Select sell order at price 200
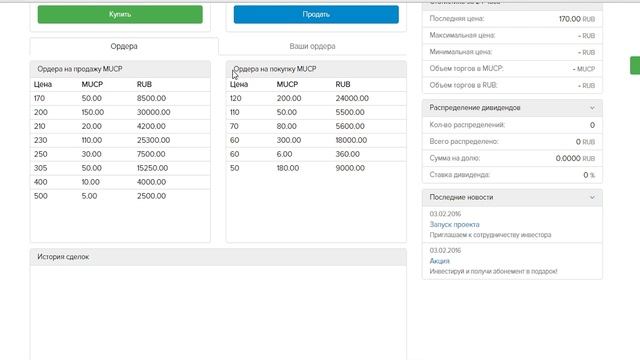The width and height of the screenshot is (640, 360). click(x=120, y=112)
